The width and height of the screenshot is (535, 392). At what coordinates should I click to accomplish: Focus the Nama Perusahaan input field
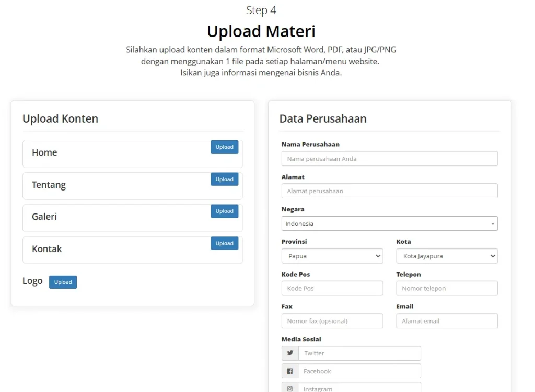(390, 159)
